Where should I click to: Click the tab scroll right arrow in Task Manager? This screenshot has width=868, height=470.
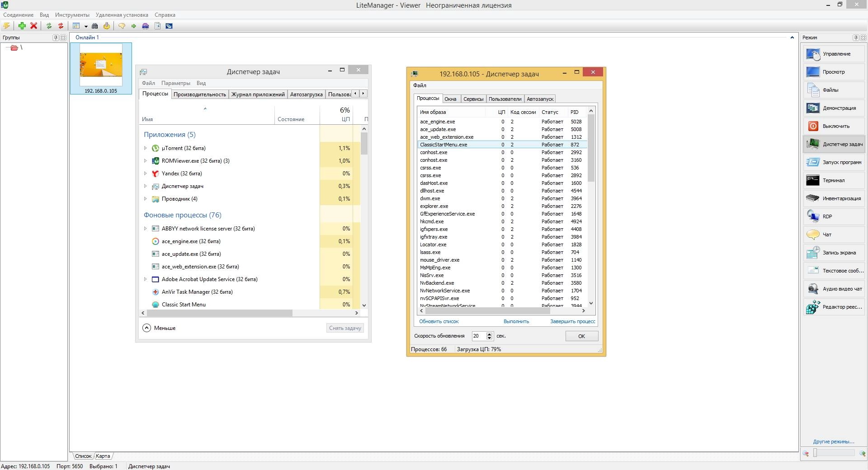pyautogui.click(x=363, y=94)
